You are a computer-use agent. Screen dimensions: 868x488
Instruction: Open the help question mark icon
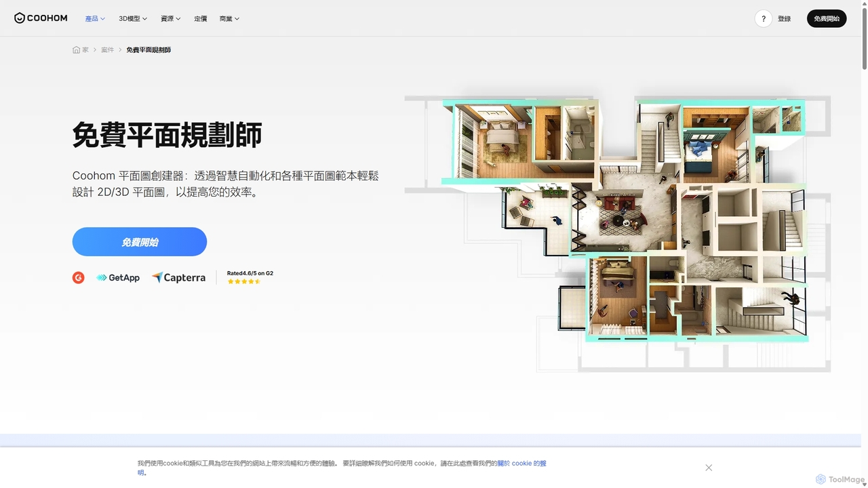(764, 19)
